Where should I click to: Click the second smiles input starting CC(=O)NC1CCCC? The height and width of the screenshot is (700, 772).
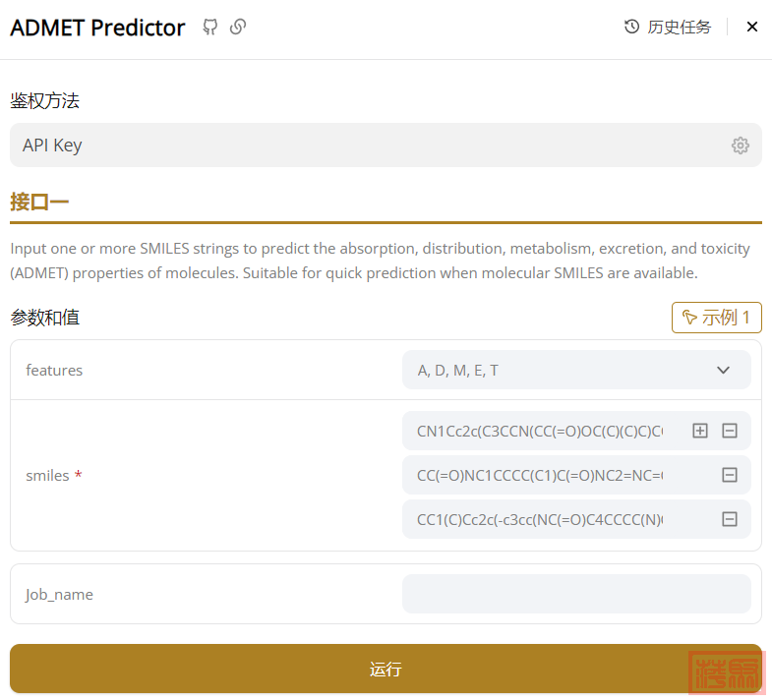tap(540, 475)
